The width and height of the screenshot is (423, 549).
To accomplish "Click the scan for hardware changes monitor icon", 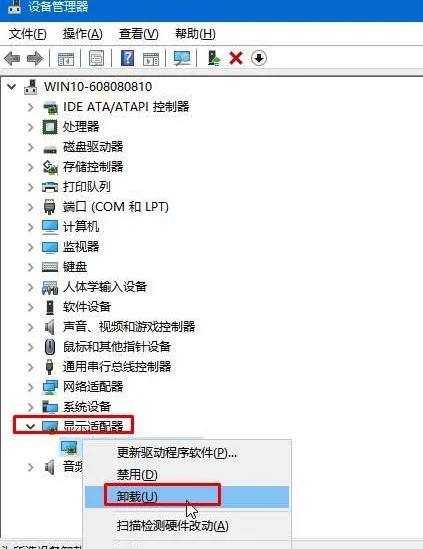I will coord(182,58).
